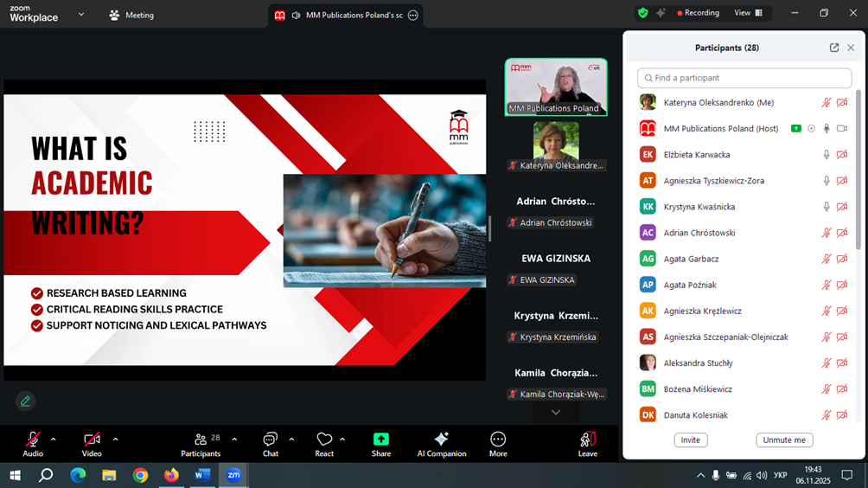Click the green Share screen icon
The height and width of the screenshot is (488, 868).
(380, 440)
